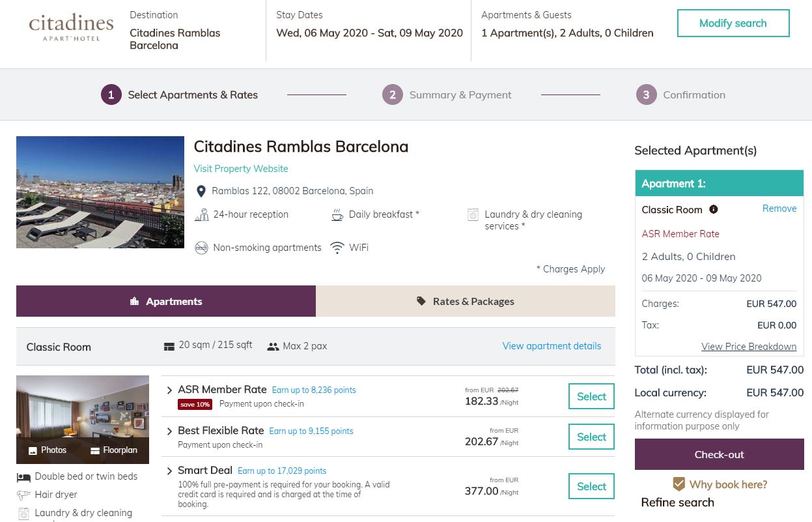Open the Floorplan view on the room image
The height and width of the screenshot is (522, 812).
tap(114, 450)
